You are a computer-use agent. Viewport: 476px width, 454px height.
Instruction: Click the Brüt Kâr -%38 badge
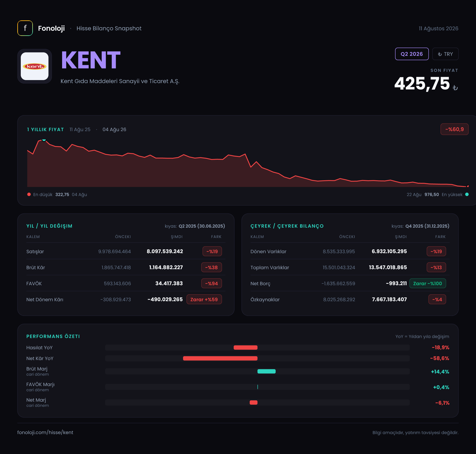212,267
